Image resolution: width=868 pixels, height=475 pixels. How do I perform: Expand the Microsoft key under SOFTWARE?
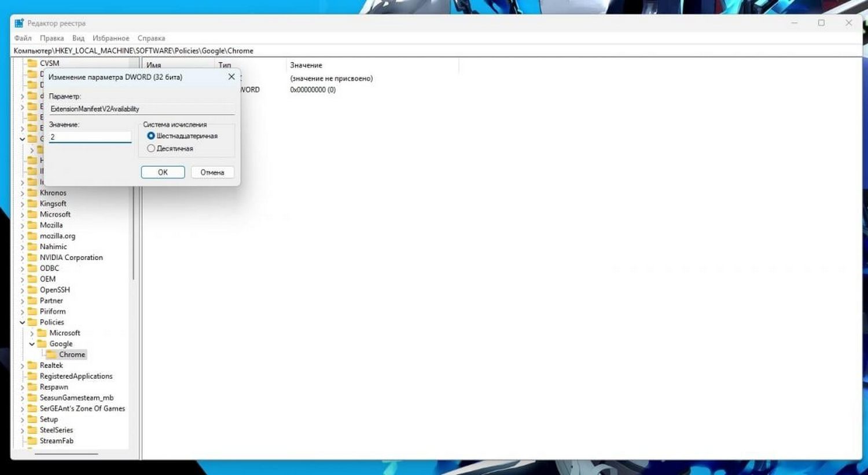(23, 214)
